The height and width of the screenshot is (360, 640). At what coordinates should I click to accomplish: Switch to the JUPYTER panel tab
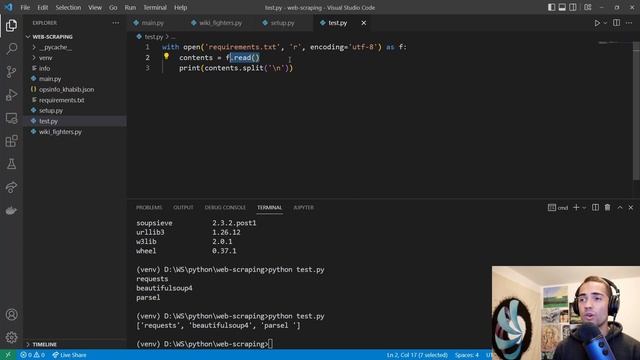[304, 207]
